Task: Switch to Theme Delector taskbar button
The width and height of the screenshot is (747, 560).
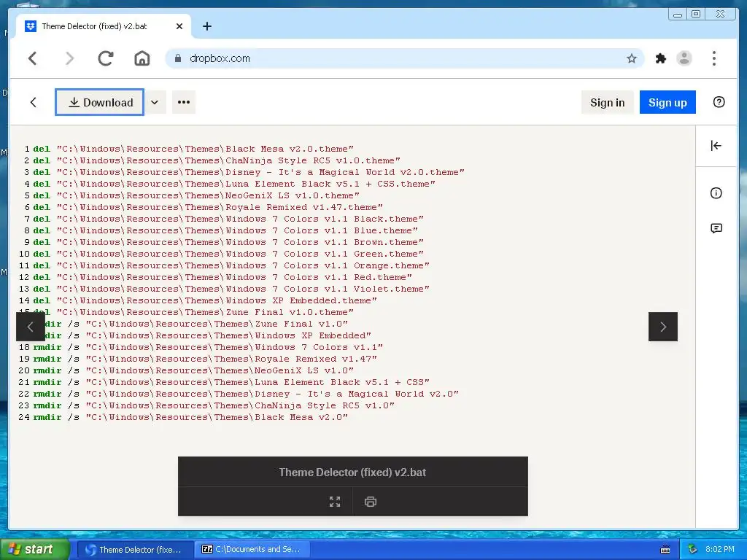Action: pyautogui.click(x=135, y=550)
